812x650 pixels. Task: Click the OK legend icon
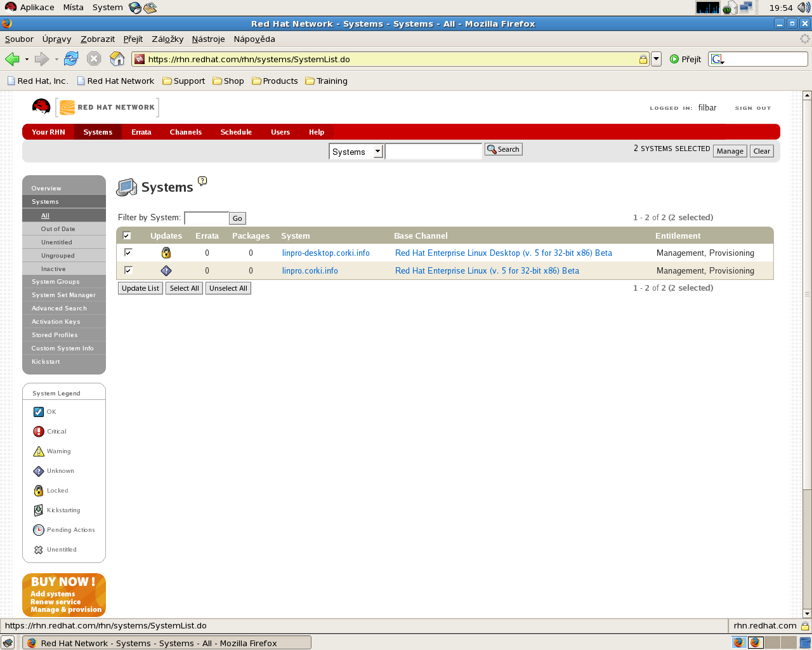[39, 412]
